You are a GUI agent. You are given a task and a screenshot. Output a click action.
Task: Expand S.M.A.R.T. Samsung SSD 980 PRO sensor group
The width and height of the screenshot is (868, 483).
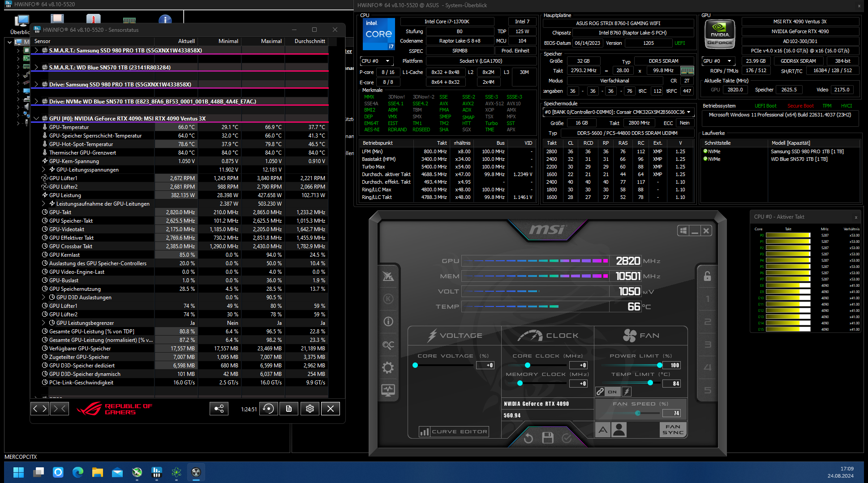(x=36, y=51)
